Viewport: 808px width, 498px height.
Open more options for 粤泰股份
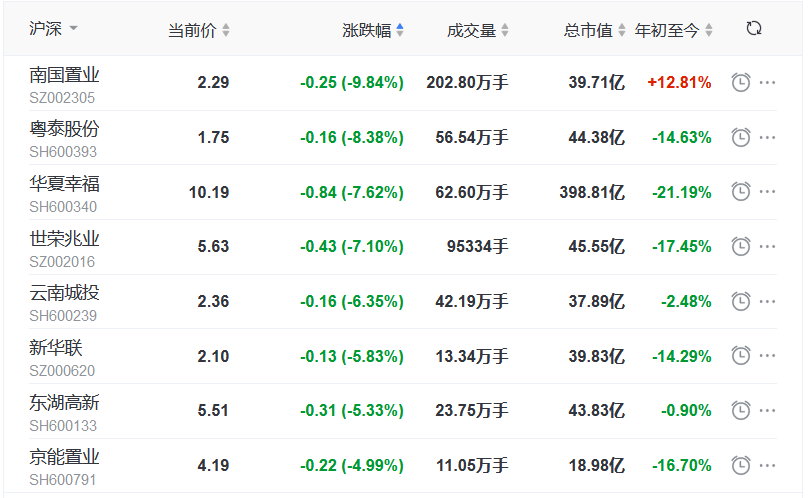767,137
